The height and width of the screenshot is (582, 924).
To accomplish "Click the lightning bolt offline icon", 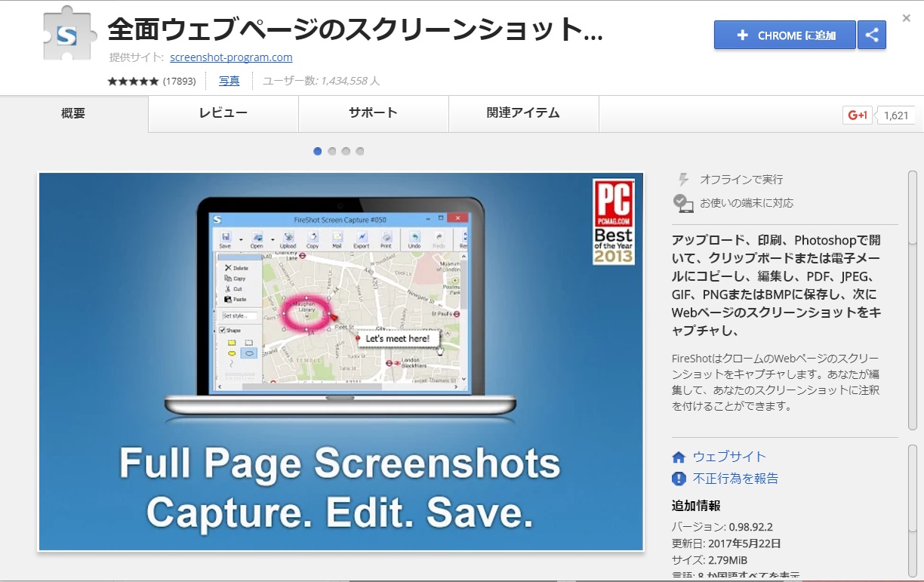I will tap(683, 180).
